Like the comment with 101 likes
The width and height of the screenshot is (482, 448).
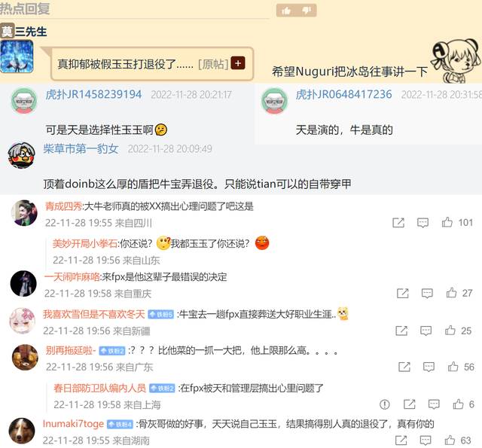click(x=447, y=222)
